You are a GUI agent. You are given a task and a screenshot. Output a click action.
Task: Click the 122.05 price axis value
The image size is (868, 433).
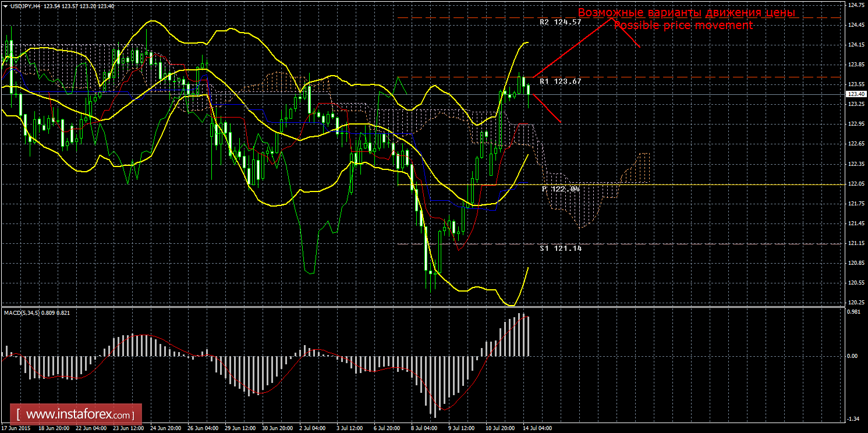856,184
